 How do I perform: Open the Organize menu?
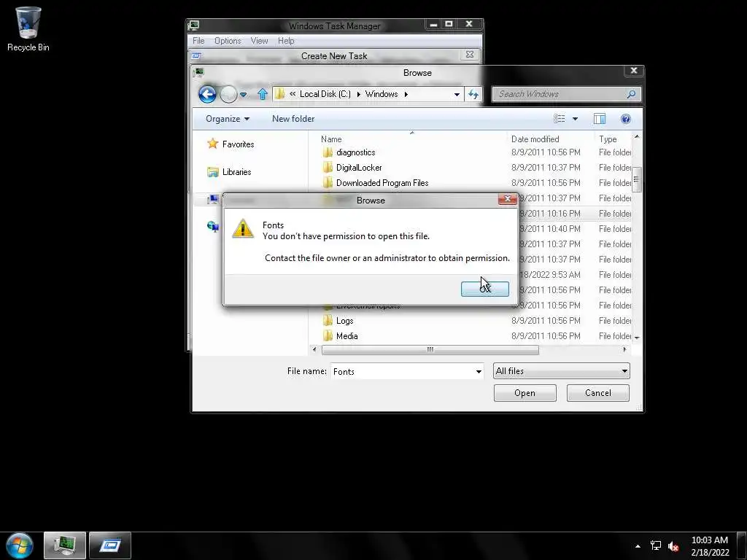[228, 119]
